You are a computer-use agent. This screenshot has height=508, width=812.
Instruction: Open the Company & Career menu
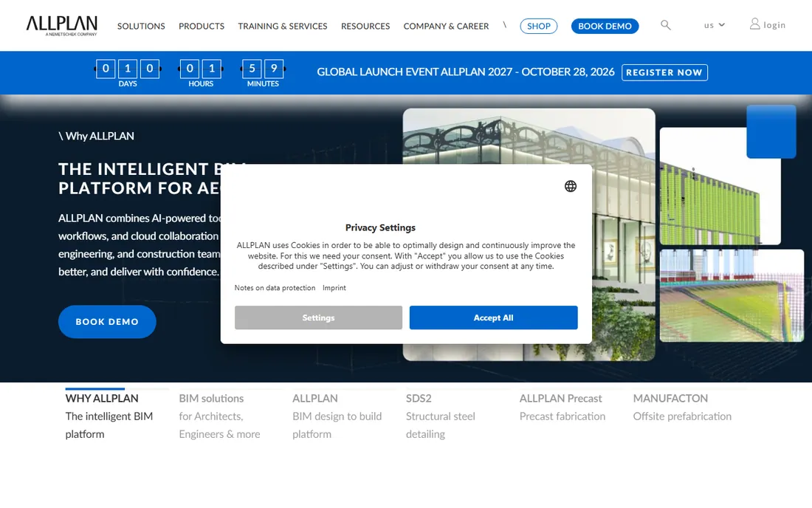click(x=446, y=26)
